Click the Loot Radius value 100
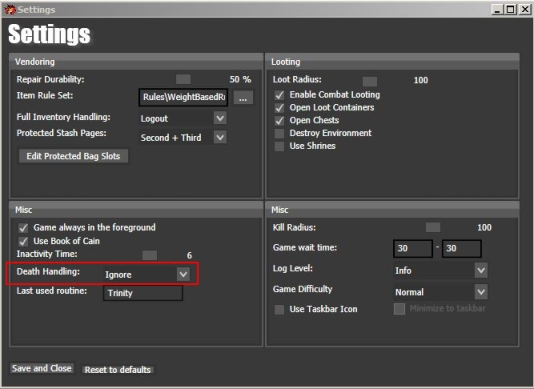Image resolution: width=534 pixels, height=389 pixels. 421,80
